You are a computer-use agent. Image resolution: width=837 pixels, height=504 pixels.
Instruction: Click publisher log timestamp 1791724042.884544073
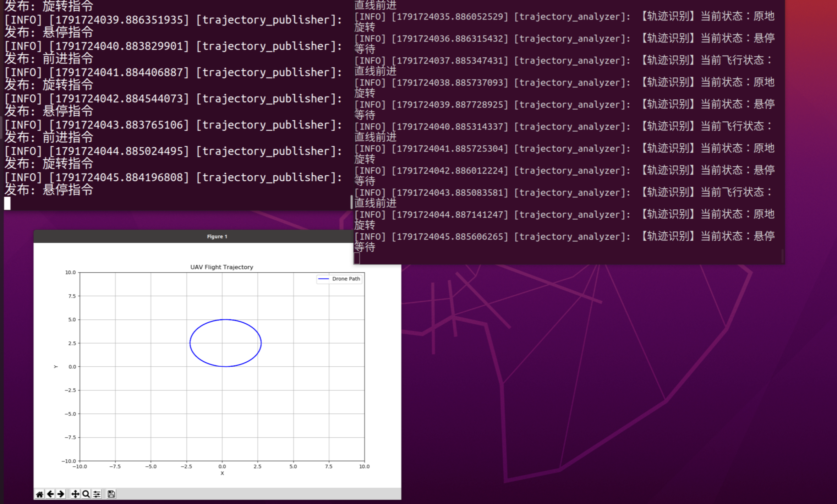119,99
